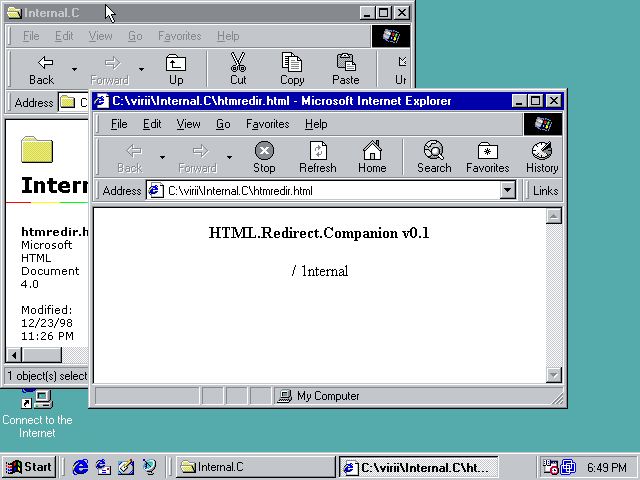The height and width of the screenshot is (480, 640).
Task: Open Search pane in Internet Explorer
Action: coord(434,158)
